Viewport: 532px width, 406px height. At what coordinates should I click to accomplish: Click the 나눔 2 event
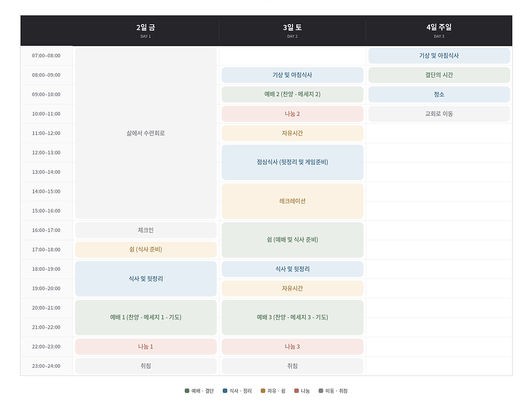point(293,114)
